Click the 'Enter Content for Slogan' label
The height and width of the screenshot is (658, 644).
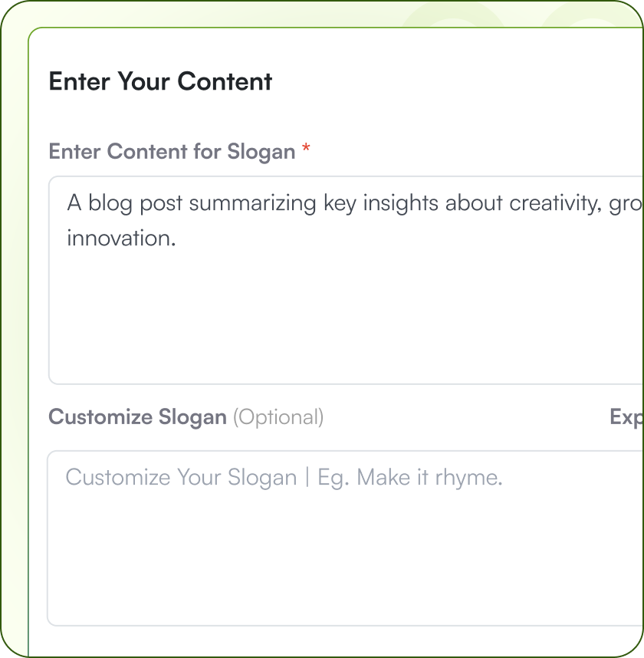(x=172, y=151)
